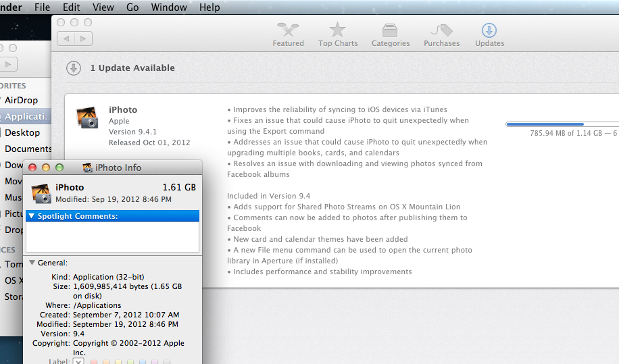Open the Categories section
The width and height of the screenshot is (619, 364).
(391, 34)
